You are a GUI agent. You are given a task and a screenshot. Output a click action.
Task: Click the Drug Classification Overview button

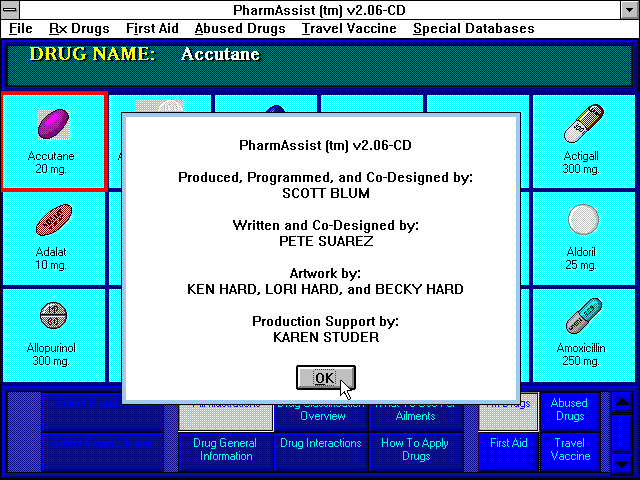click(x=321, y=416)
